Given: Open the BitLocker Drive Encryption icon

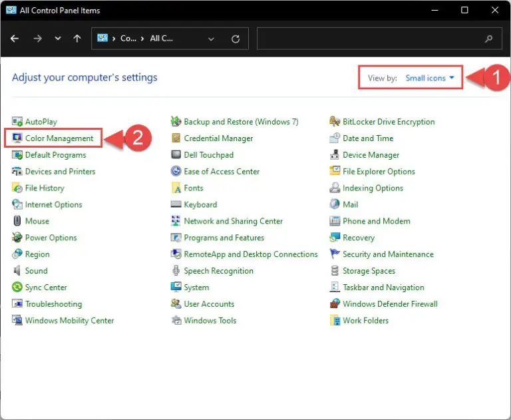Looking at the screenshot, I should pyautogui.click(x=335, y=122).
